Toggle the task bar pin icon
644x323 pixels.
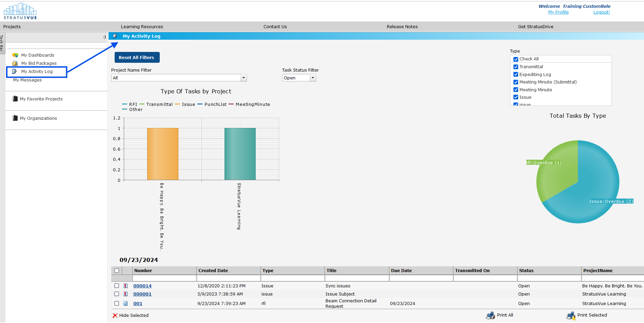pos(104,37)
